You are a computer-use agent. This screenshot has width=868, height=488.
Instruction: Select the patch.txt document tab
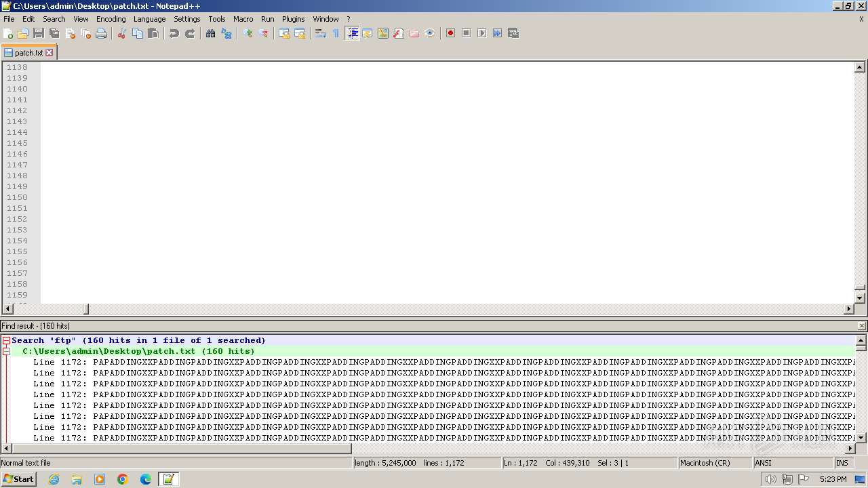(x=28, y=52)
